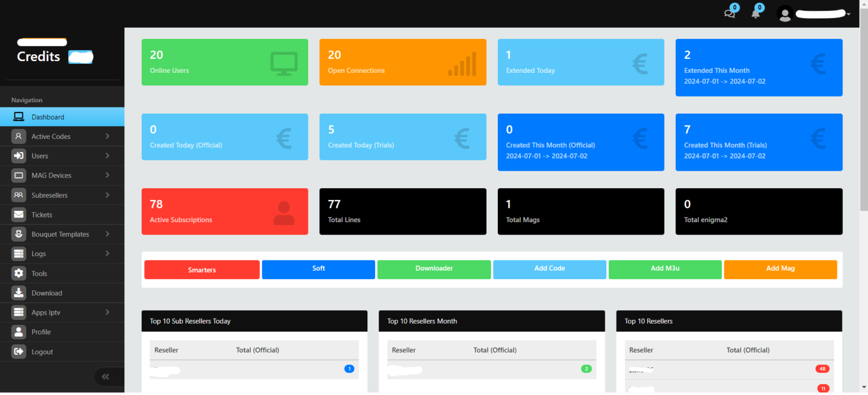This screenshot has width=868, height=395.
Task: Click the green Downloader button
Action: (x=434, y=270)
